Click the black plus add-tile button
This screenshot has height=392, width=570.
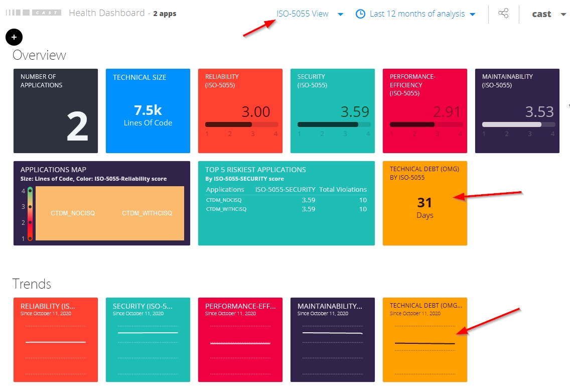[14, 37]
